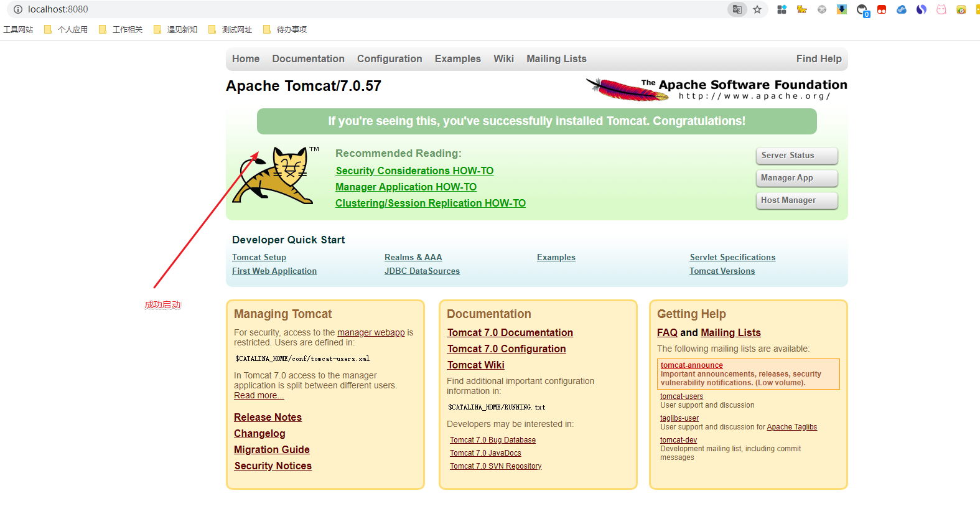Open Tomcat 7.0 Bug Database link
Screen dimensions: 980x506
tap(493, 441)
